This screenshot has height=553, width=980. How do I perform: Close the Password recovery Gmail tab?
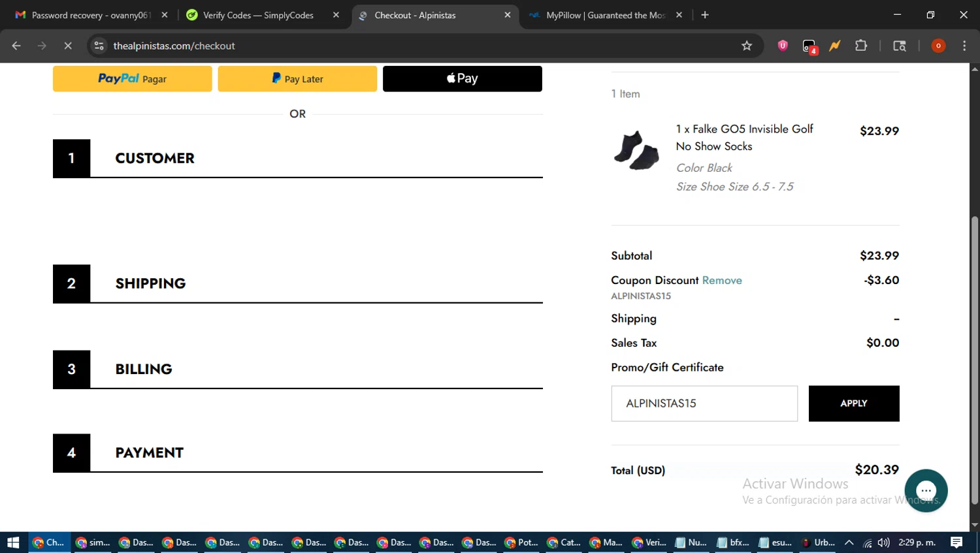(x=165, y=15)
